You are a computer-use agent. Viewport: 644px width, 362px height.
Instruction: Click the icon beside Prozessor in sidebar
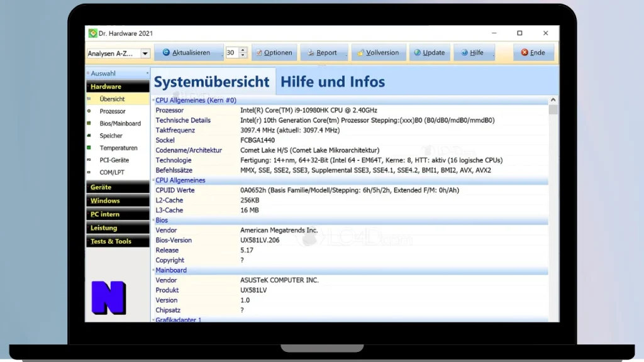89,111
